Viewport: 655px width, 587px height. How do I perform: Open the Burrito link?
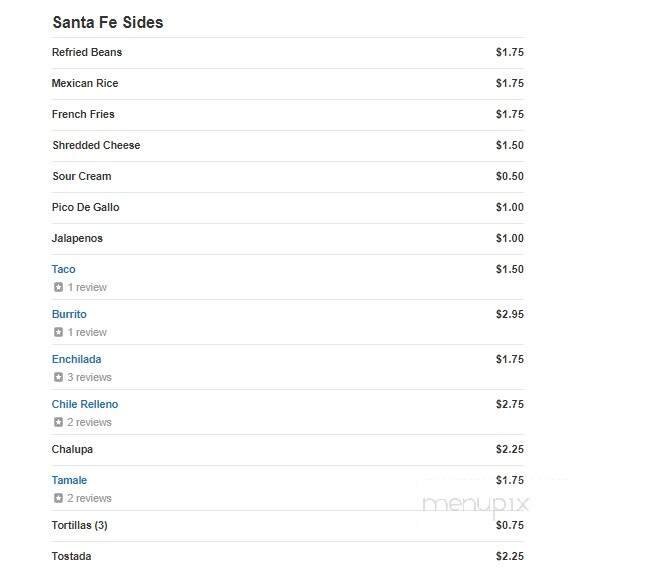click(x=69, y=314)
